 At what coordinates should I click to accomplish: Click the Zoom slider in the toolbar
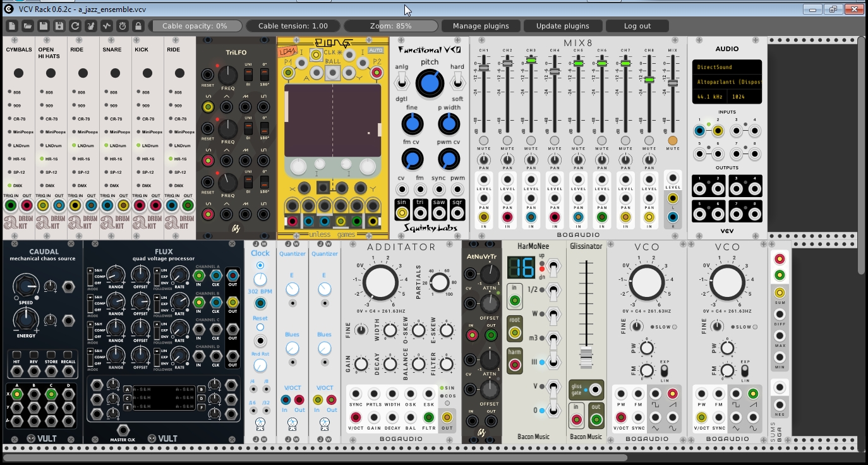[391, 26]
